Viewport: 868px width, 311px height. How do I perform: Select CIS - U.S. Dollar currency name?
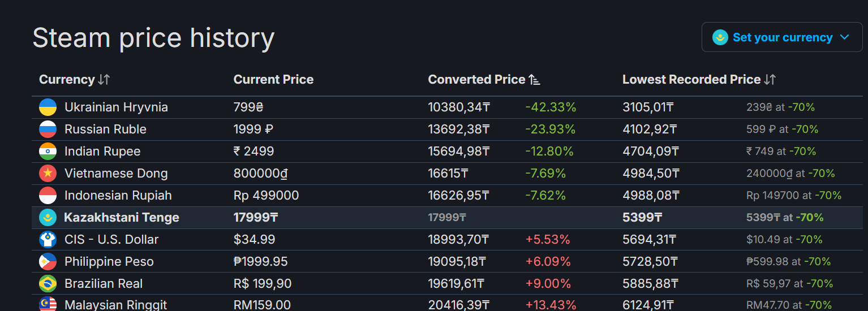pyautogui.click(x=111, y=239)
